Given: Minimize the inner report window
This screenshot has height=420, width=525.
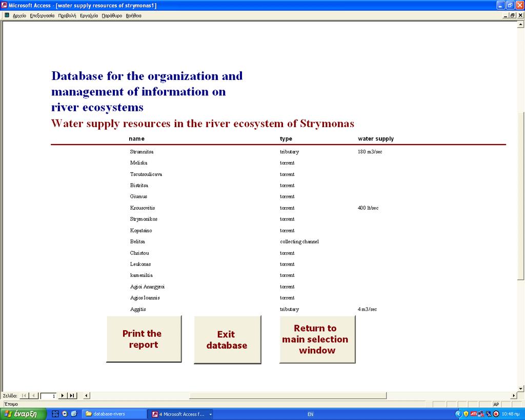Looking at the screenshot, I should 506,15.
